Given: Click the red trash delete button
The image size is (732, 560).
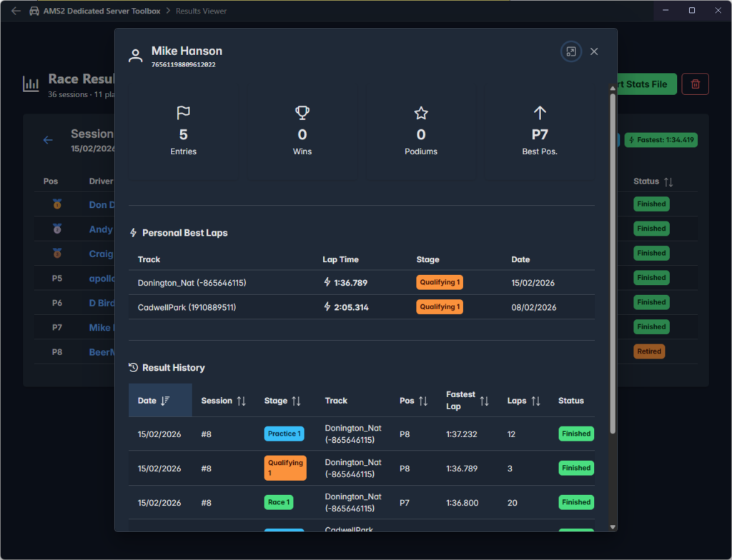Looking at the screenshot, I should tap(695, 84).
